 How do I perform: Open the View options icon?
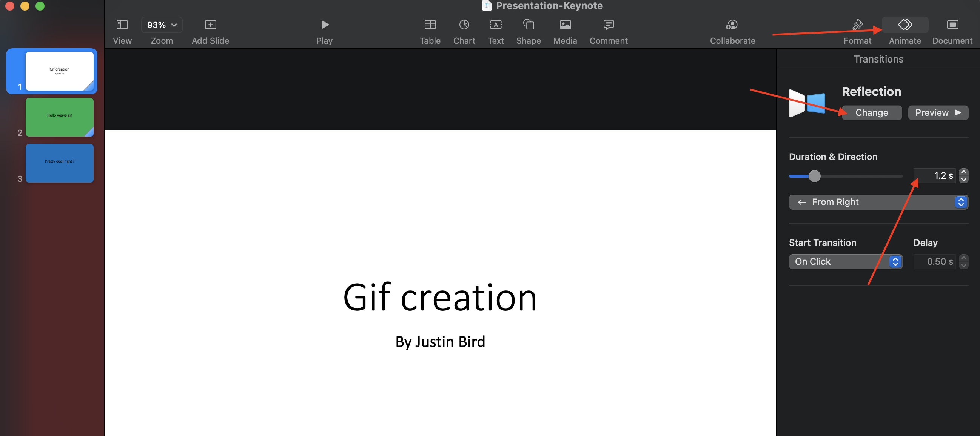(122, 25)
